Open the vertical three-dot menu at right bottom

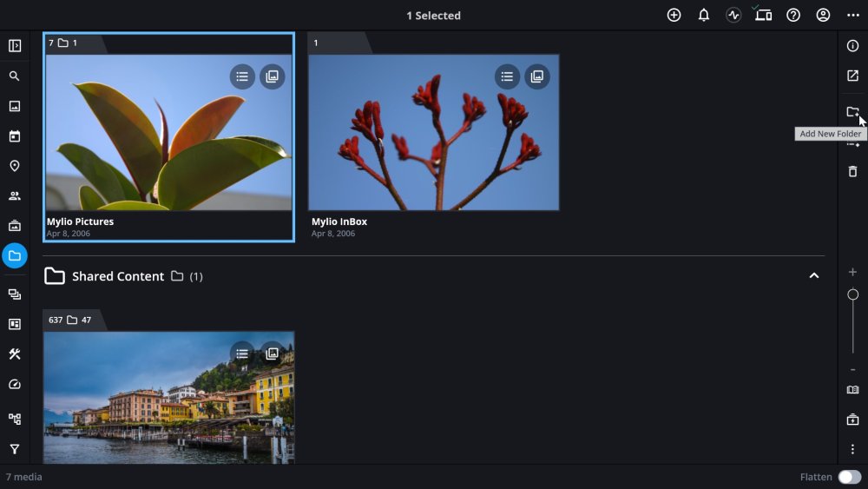click(x=852, y=448)
